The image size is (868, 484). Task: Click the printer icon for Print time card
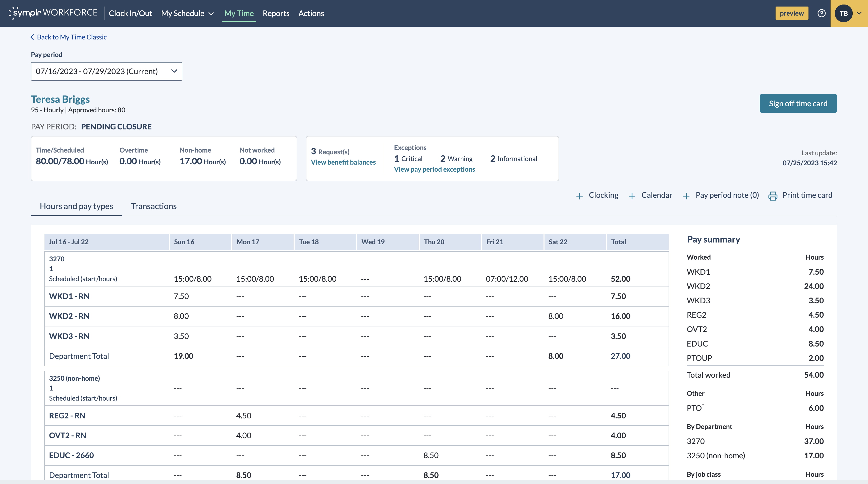tap(773, 196)
